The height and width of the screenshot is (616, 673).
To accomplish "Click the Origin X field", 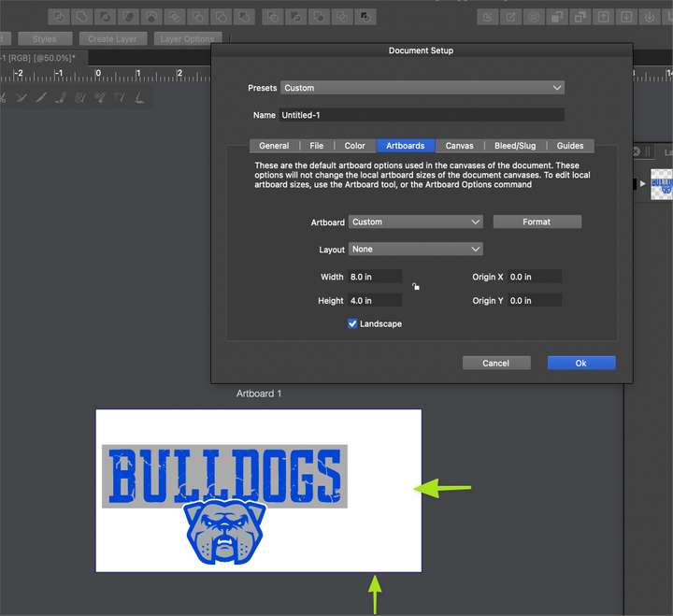I will click(535, 277).
